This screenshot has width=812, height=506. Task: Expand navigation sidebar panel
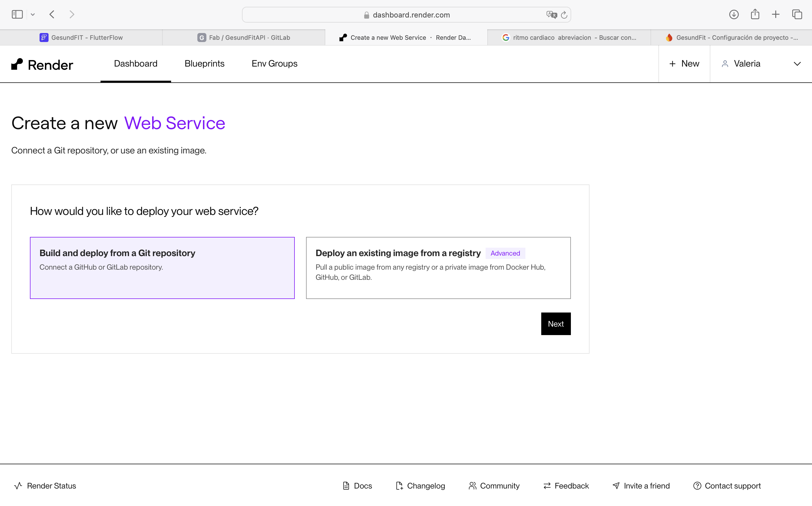[x=18, y=15]
